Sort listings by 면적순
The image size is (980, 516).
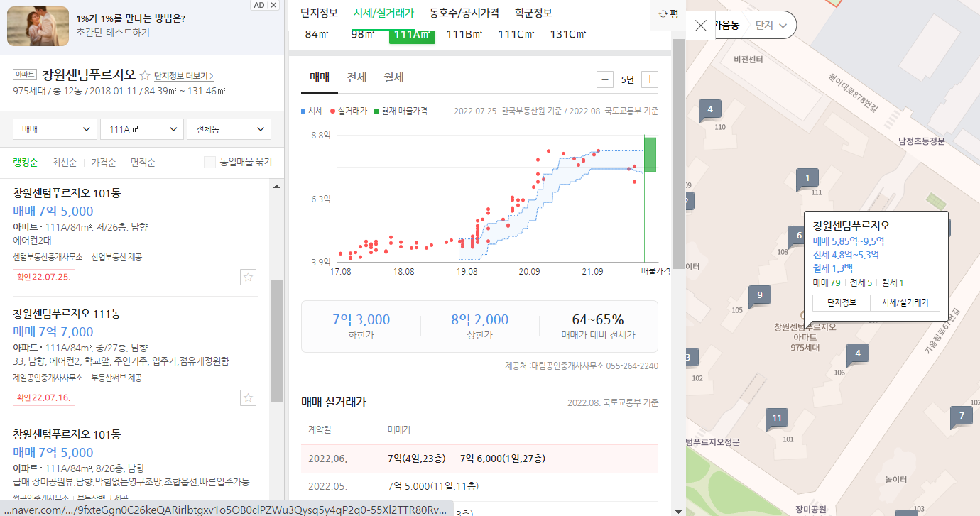click(x=142, y=162)
